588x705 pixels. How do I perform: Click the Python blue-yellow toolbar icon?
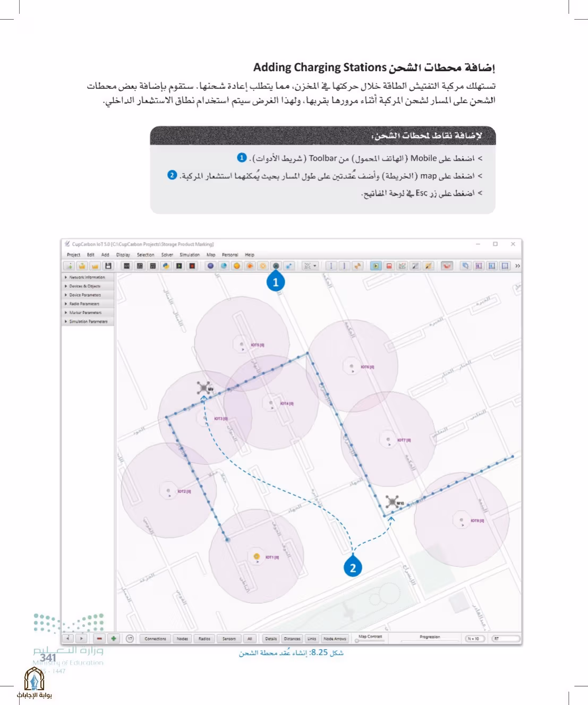coord(166,266)
